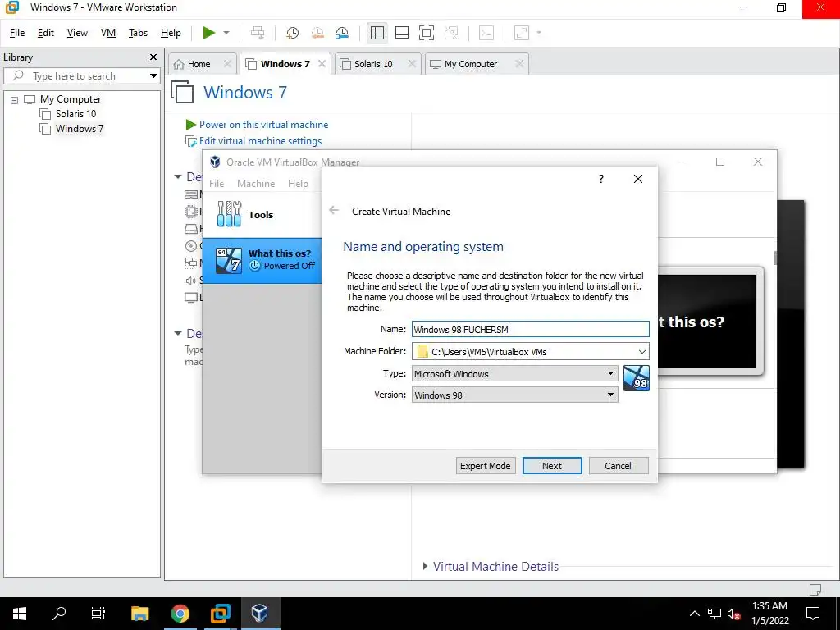
Task: Open VMware File menu
Action: click(x=17, y=33)
